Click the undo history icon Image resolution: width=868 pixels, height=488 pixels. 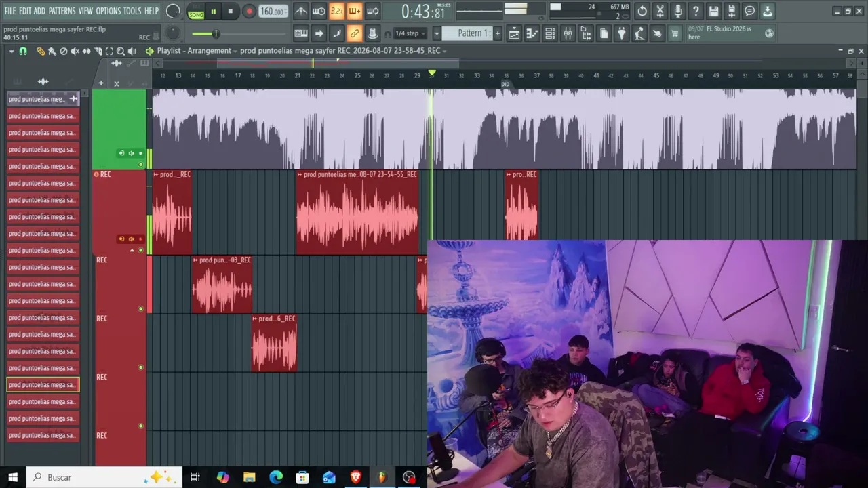coord(642,11)
